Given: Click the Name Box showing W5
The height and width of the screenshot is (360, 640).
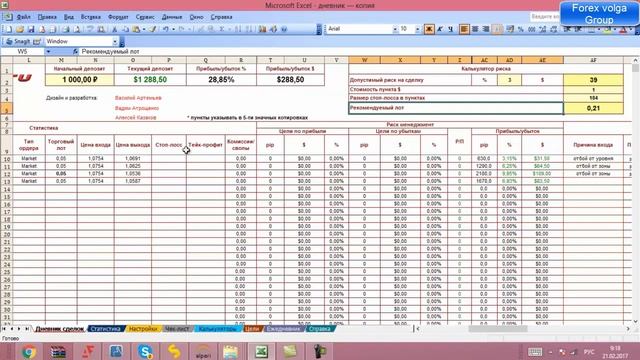Looking at the screenshot, I should coord(22,52).
